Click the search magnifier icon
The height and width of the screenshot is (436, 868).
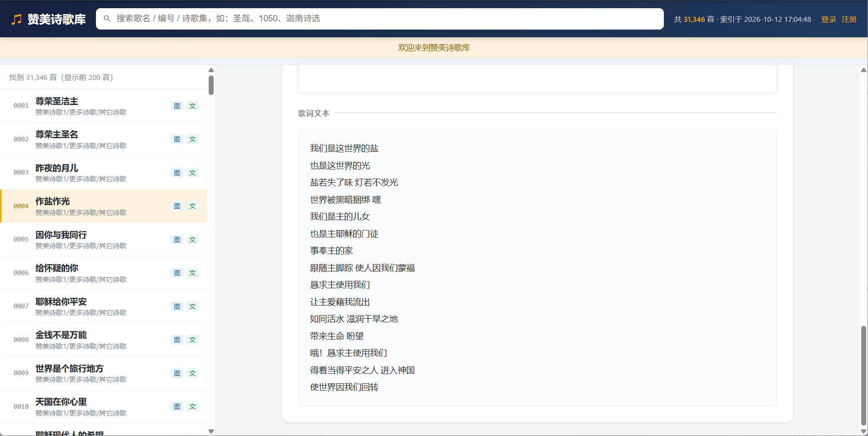tap(107, 19)
